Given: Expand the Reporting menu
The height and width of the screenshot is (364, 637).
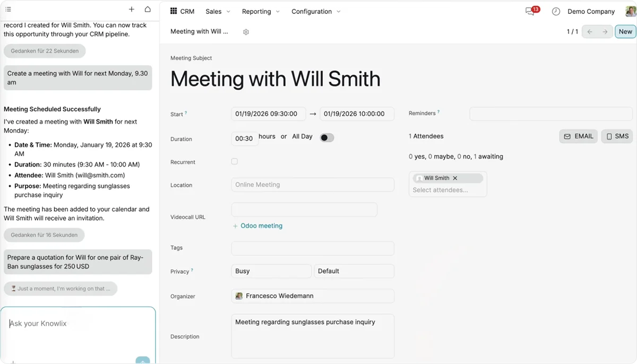Looking at the screenshot, I should click(x=261, y=11).
